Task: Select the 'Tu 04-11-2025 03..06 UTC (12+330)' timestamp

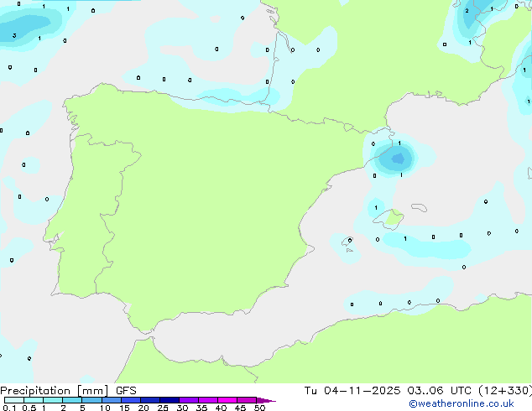Action: [418, 391]
